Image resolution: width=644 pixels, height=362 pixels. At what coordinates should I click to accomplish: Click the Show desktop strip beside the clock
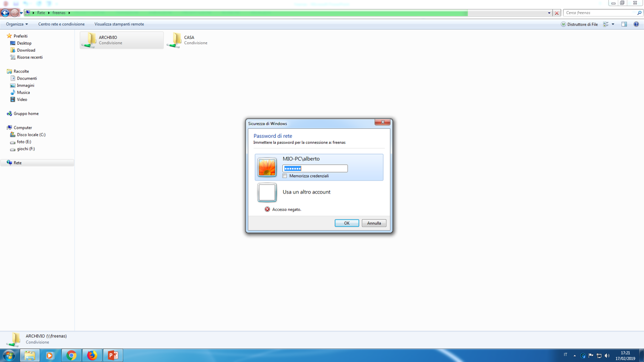[641, 355]
